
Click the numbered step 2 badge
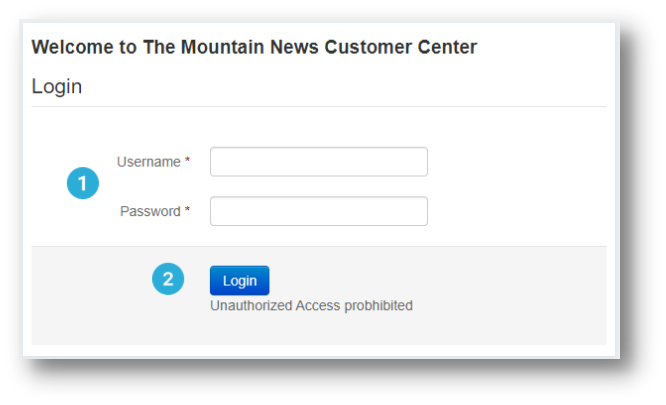pyautogui.click(x=167, y=280)
